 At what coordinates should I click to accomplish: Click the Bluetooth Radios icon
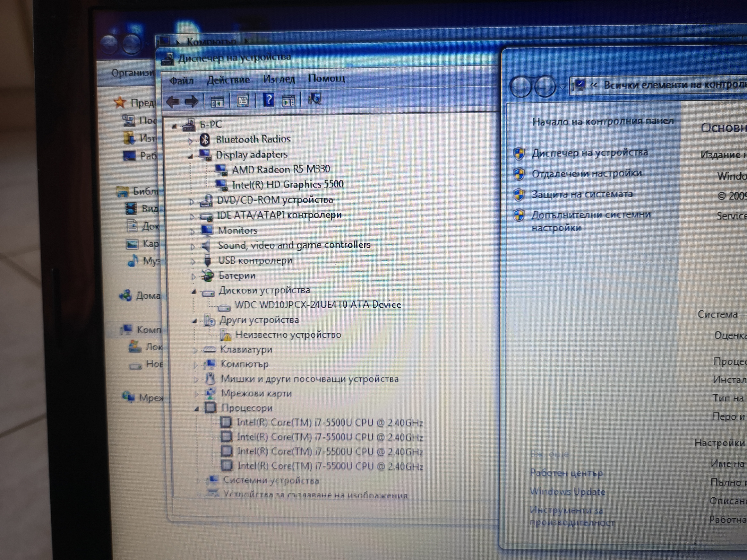point(205,140)
